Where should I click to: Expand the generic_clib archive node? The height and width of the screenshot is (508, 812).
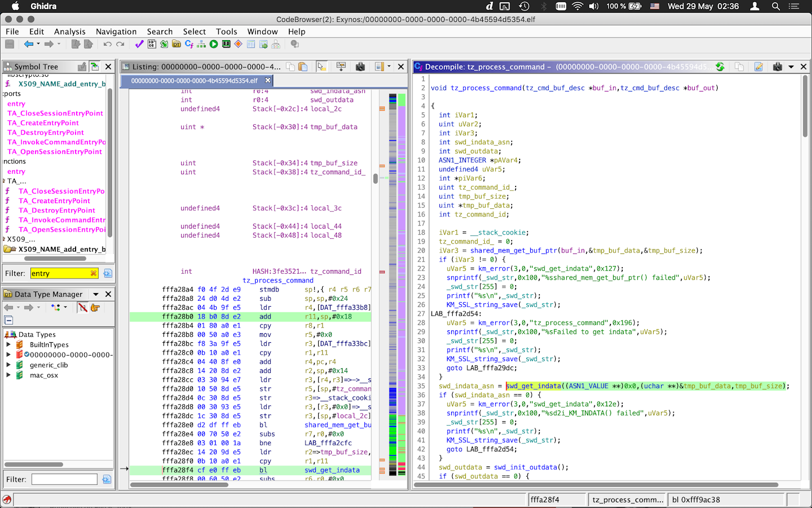[8, 365]
